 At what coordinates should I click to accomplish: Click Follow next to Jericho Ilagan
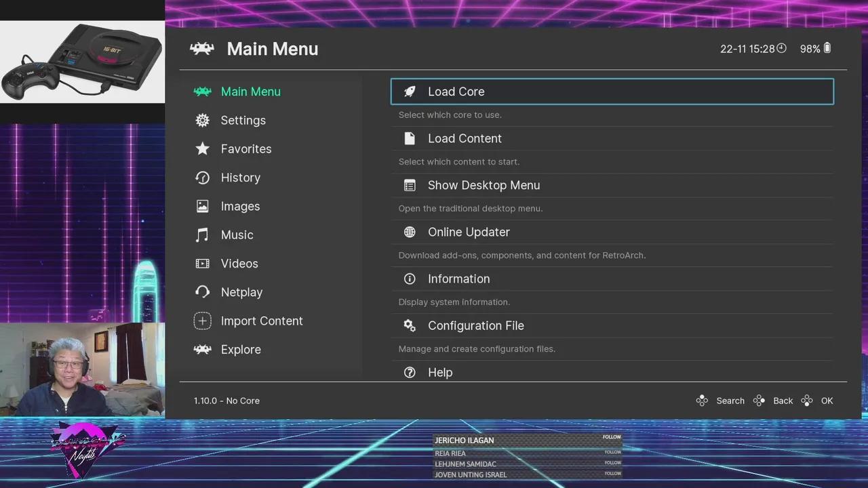tap(612, 437)
